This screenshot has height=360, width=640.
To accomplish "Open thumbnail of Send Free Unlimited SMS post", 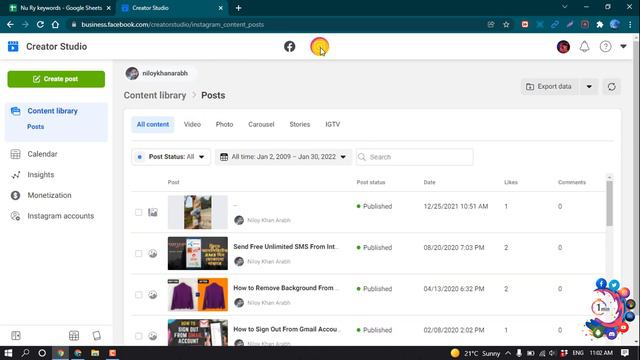I will pyautogui.click(x=198, y=253).
